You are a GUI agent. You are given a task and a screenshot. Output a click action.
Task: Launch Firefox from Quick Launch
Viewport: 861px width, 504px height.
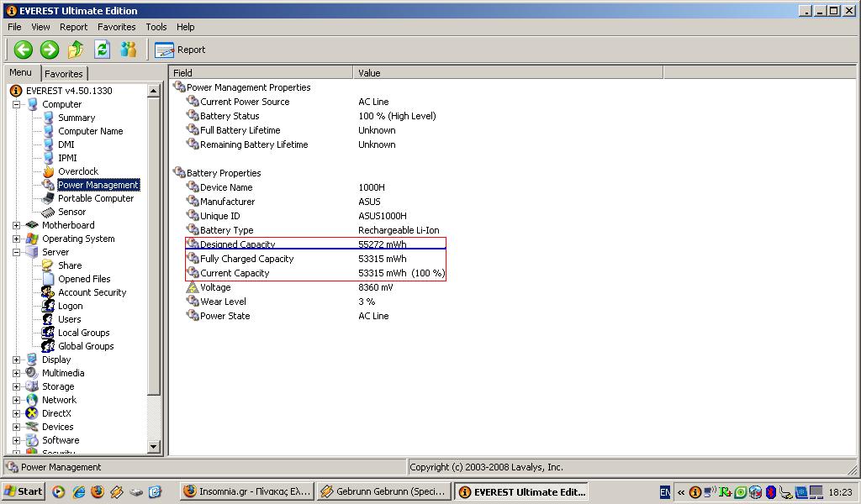[x=98, y=491]
